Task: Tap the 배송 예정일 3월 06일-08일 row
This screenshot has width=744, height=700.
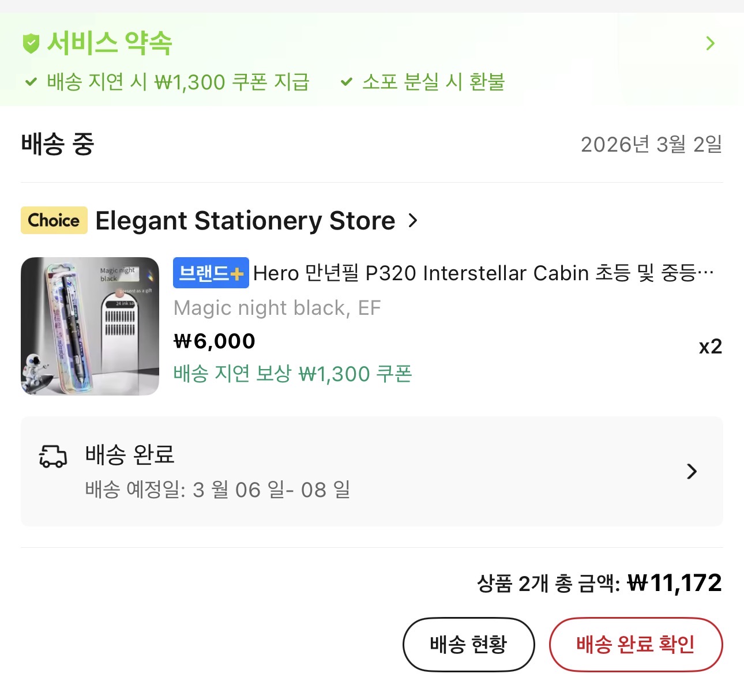Action: pyautogui.click(x=372, y=471)
